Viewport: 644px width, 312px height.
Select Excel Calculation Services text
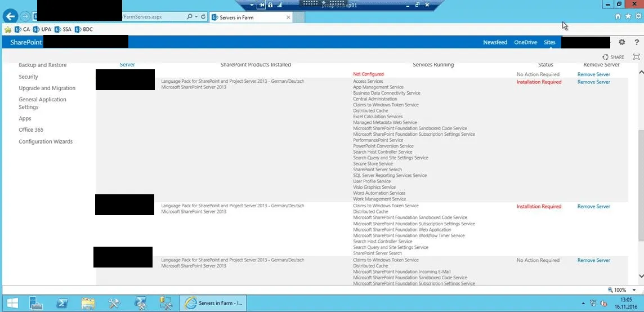(x=378, y=117)
